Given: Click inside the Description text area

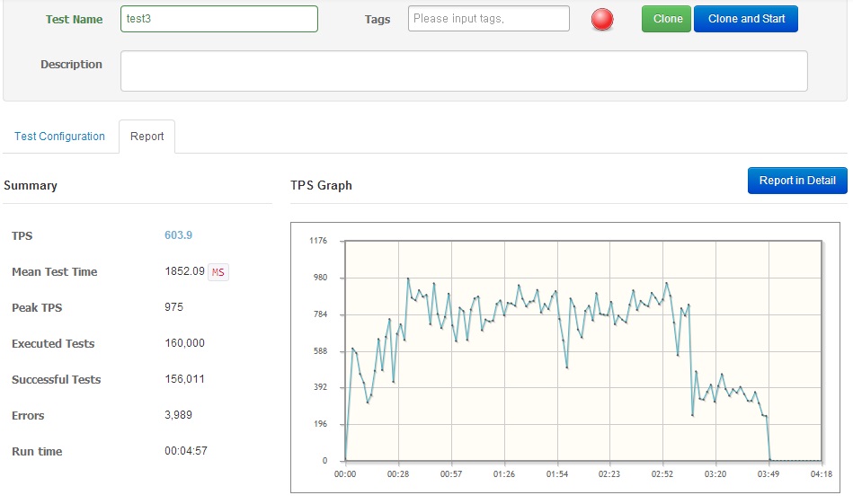Looking at the screenshot, I should coord(464,71).
